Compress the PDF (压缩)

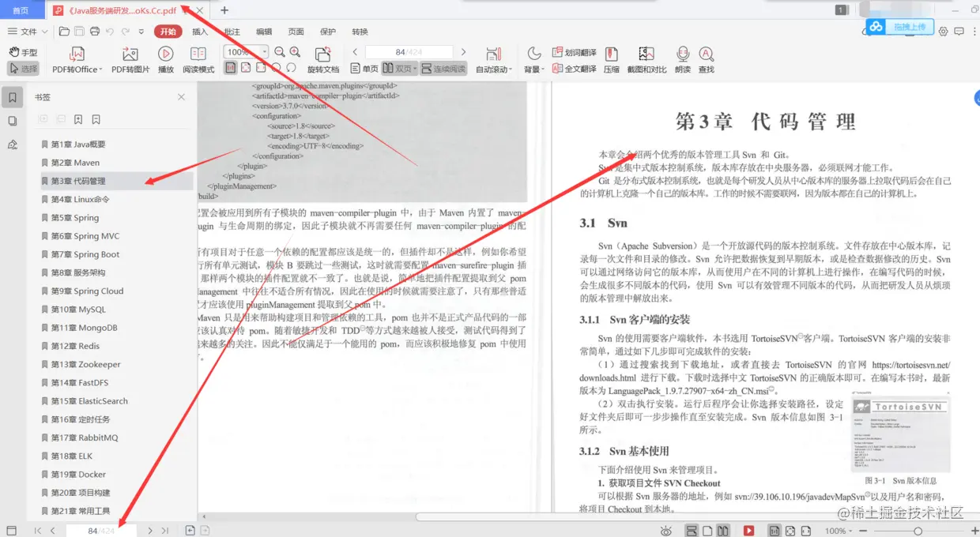(611, 60)
